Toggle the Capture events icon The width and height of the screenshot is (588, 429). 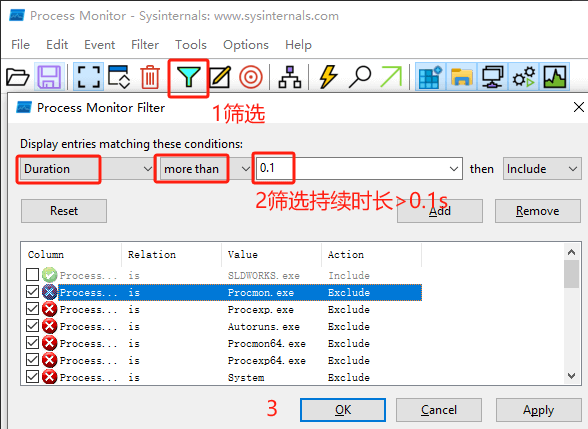[x=88, y=77]
